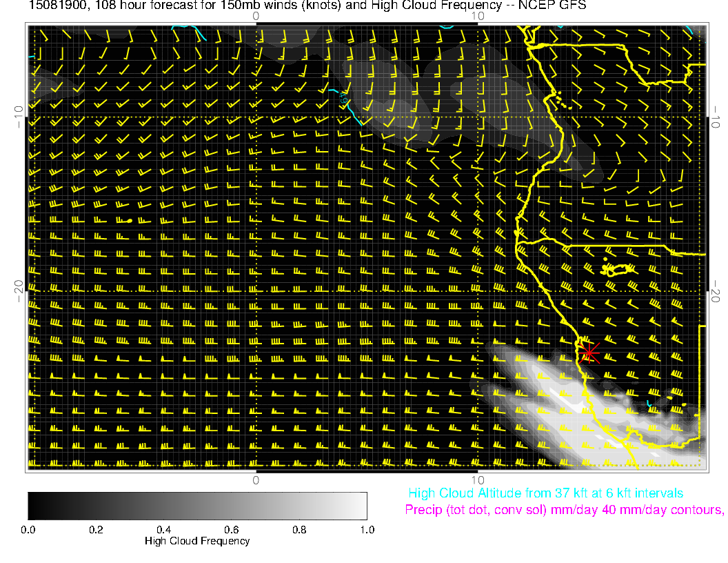Click the yellow outlined lake east of the coast
The height and width of the screenshot is (563, 728).
618,270
